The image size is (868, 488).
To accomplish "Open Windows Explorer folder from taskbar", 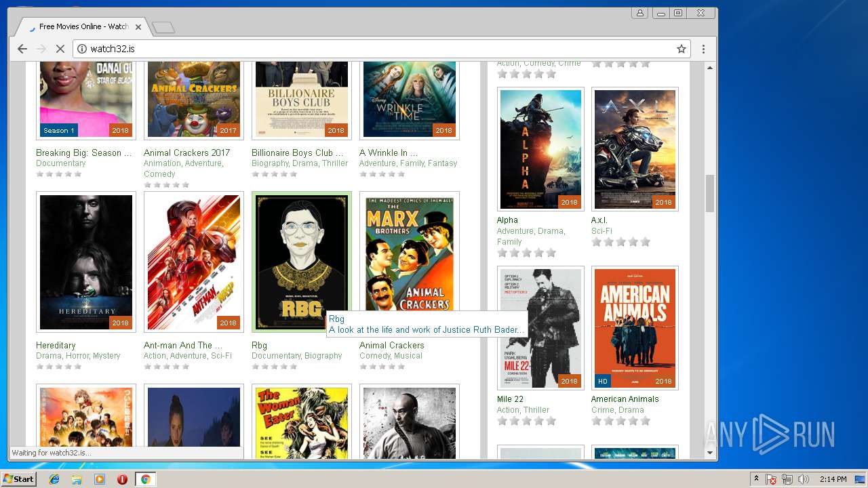I will click(x=77, y=479).
